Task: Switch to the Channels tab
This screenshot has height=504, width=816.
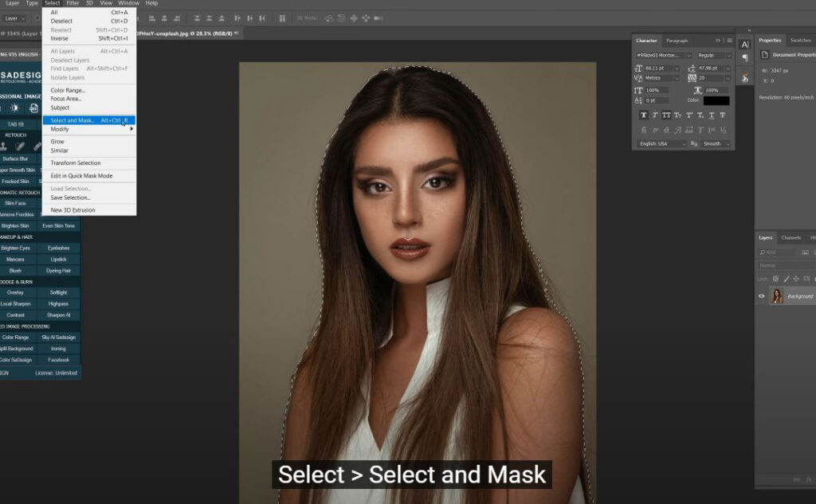Action: click(x=790, y=238)
